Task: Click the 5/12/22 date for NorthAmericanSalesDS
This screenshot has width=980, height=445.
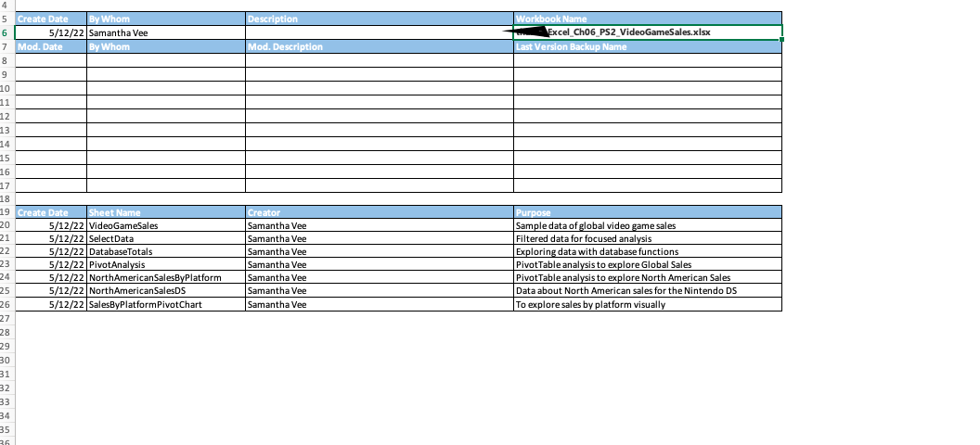Action: pyautogui.click(x=51, y=291)
